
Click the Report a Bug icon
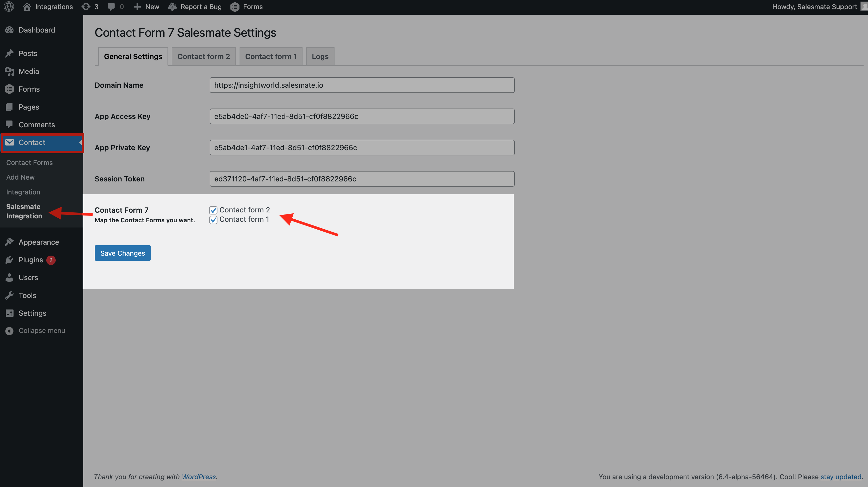[172, 7]
